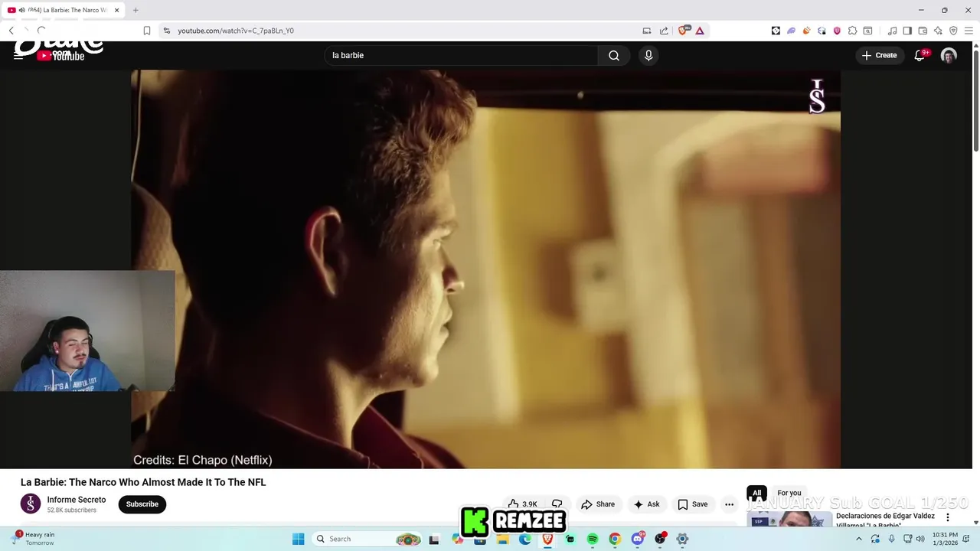Open a new browser tab
Screen dimensions: 980x551
point(136,10)
